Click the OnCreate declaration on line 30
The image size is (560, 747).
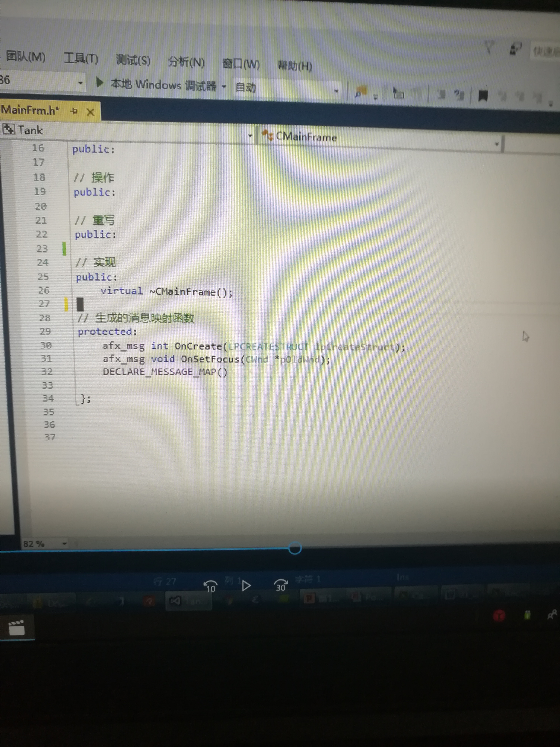tap(254, 346)
